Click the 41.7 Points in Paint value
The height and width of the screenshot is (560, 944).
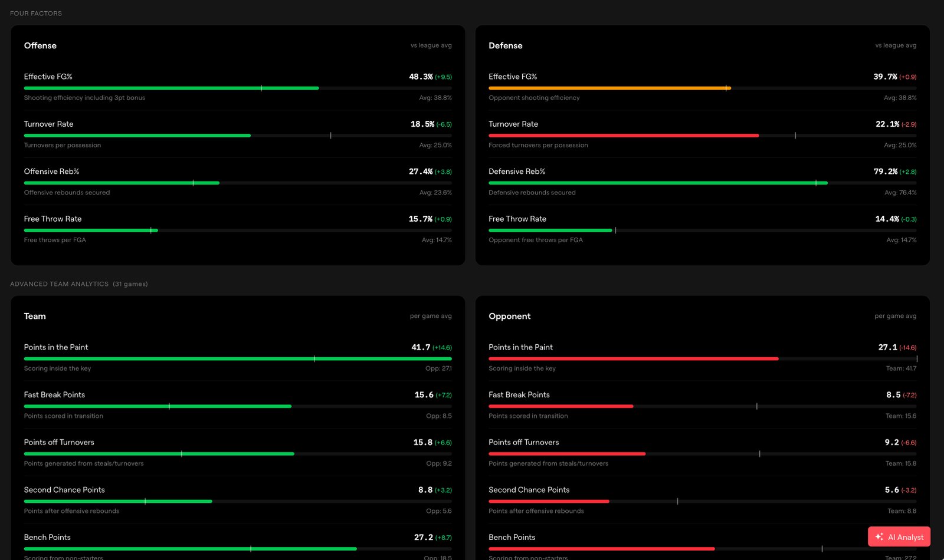(x=421, y=347)
